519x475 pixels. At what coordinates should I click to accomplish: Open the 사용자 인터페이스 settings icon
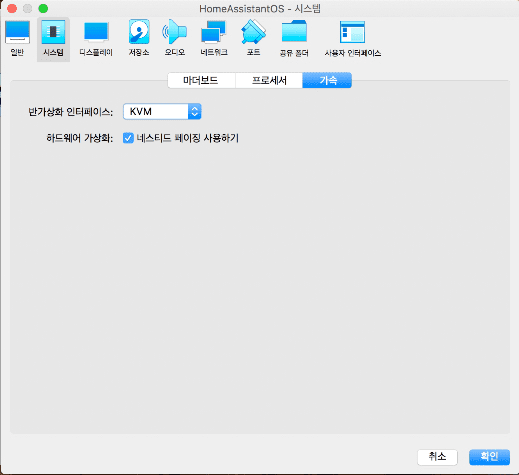tap(353, 39)
